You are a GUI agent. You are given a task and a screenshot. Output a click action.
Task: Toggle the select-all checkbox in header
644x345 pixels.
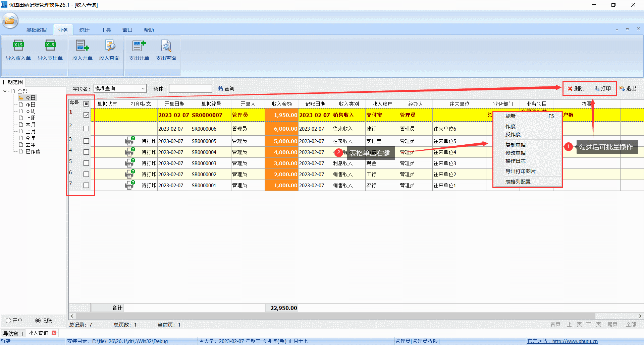(86, 104)
